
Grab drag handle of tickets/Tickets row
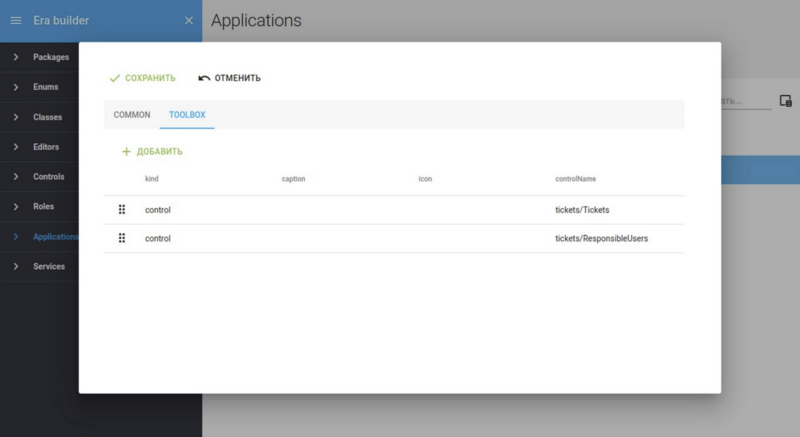(x=122, y=210)
